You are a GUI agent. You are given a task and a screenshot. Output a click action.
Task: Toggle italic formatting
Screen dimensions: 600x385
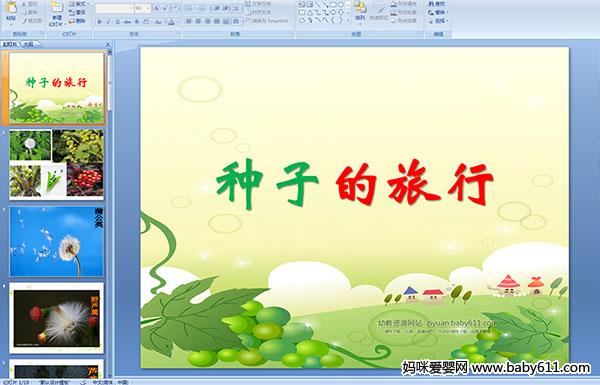click(x=108, y=22)
